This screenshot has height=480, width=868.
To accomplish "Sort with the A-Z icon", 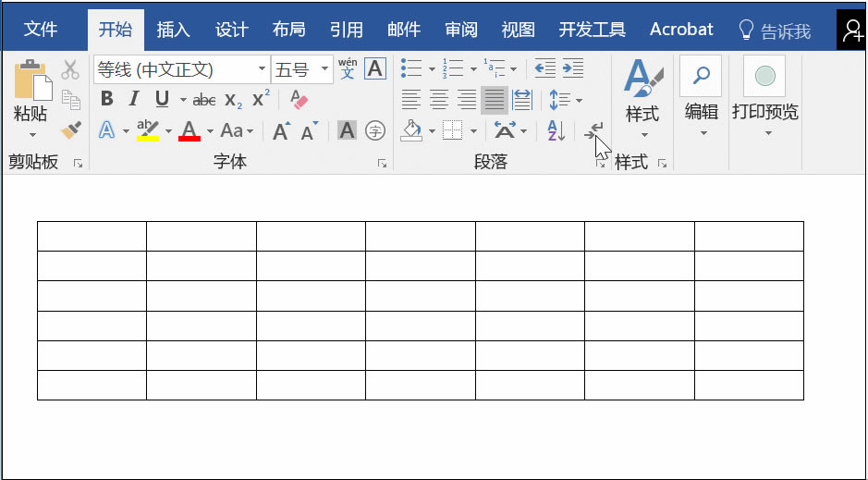I will click(556, 131).
